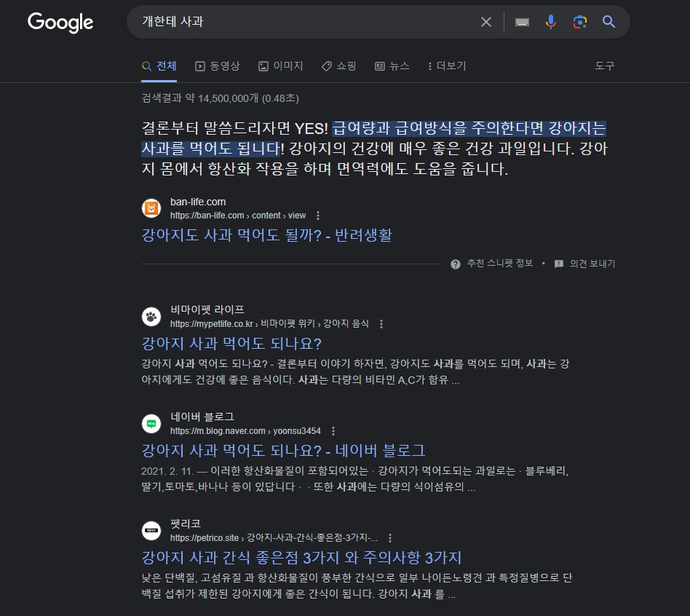
Task: Click the 네이버 블로그 favicon
Action: 151,424
